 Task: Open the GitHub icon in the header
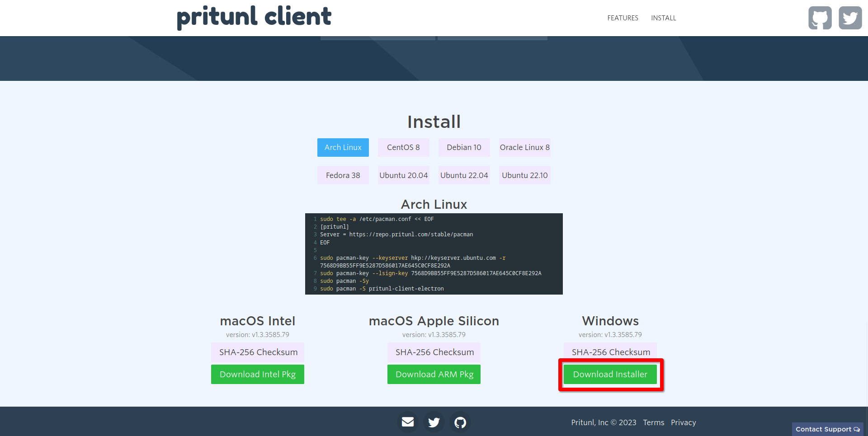[820, 18]
